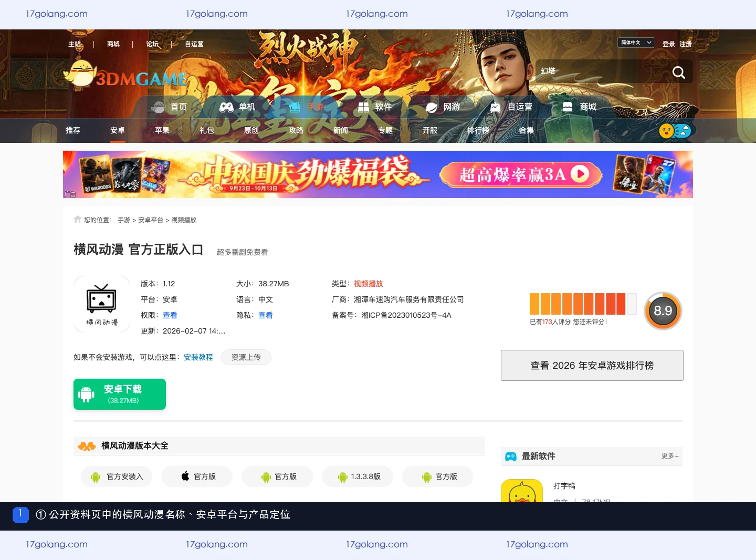Click the orange rating bars
The height and width of the screenshot is (560, 756).
click(x=583, y=304)
